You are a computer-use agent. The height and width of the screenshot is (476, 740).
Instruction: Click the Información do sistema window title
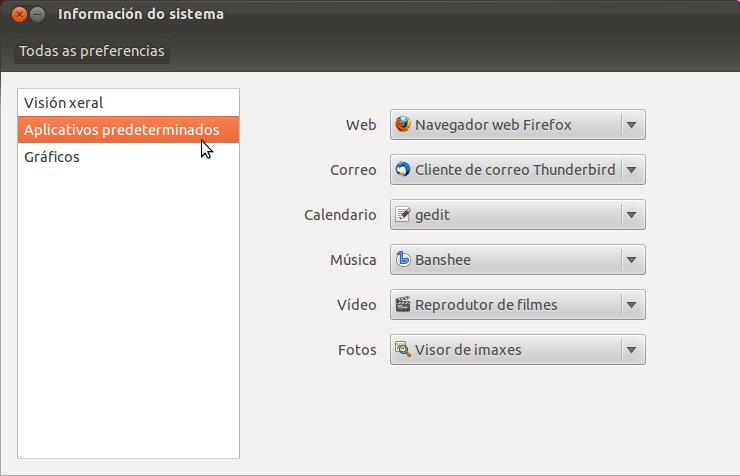coord(141,14)
